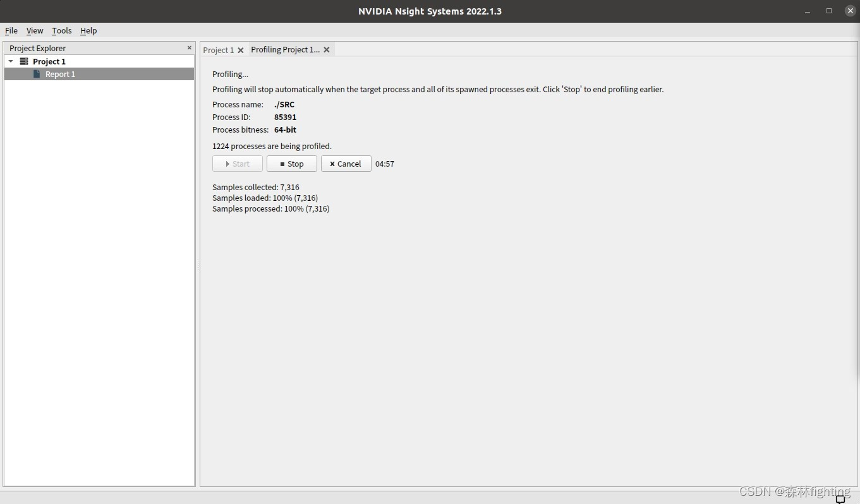This screenshot has width=860, height=504.
Task: Switch to the Project 1 tab
Action: pyautogui.click(x=217, y=49)
